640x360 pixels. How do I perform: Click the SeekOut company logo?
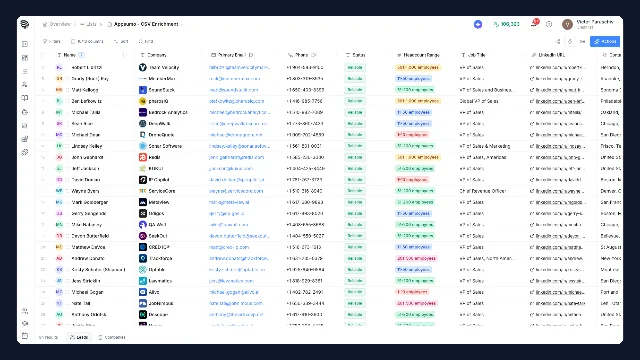pos(142,236)
